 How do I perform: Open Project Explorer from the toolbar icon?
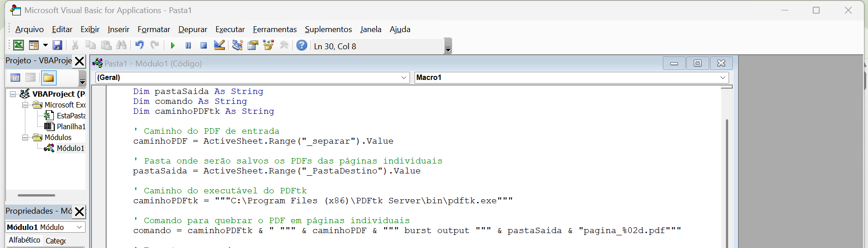[237, 45]
